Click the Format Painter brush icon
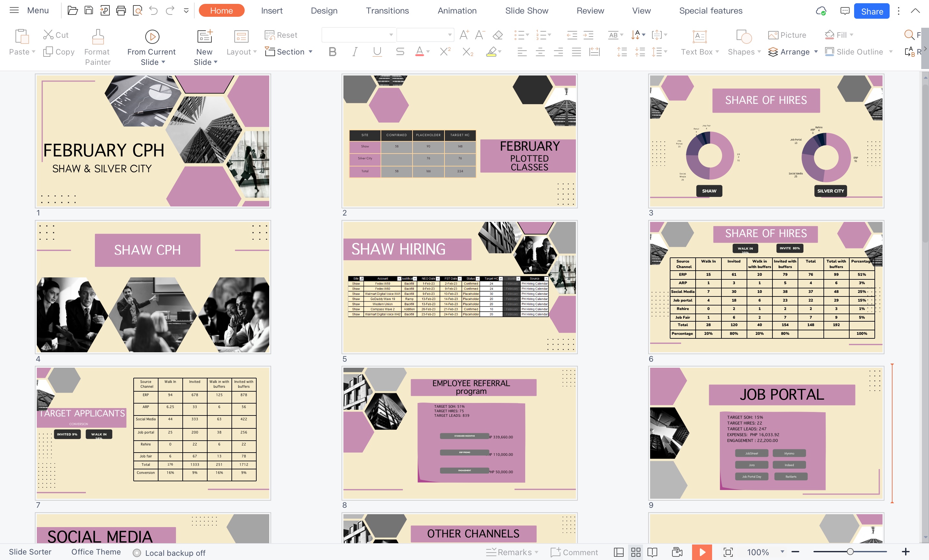929x560 pixels. click(x=98, y=36)
